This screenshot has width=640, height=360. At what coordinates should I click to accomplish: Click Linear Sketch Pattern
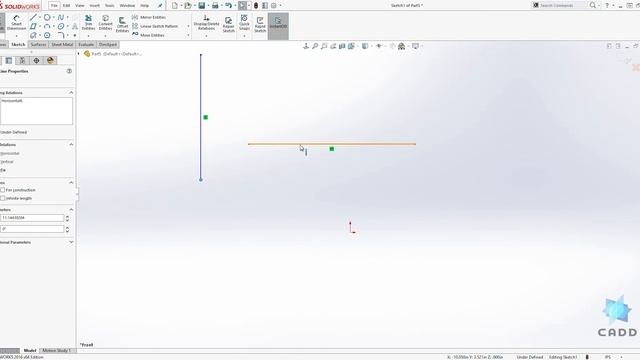155,26
